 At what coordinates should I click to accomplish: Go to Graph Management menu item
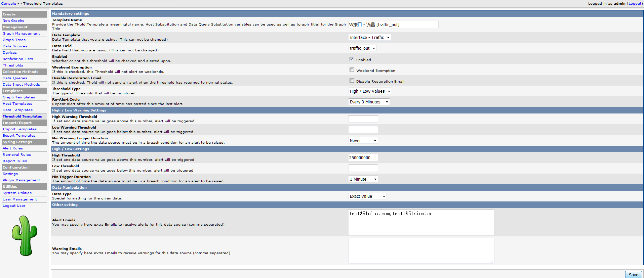(x=21, y=34)
